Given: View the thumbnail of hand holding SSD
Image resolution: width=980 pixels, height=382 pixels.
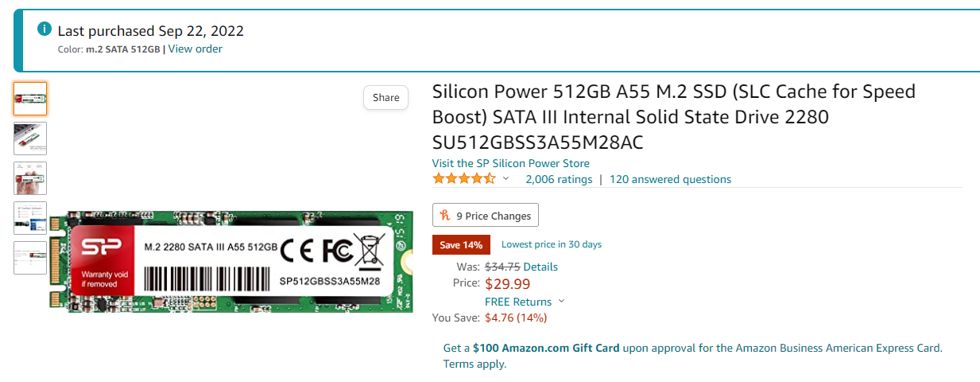Looking at the screenshot, I should tap(30, 178).
